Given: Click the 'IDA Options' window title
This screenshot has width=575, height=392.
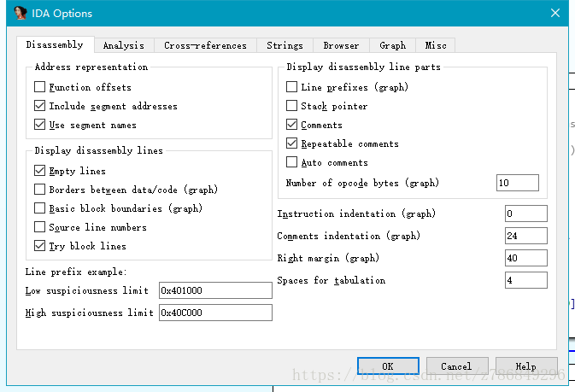Looking at the screenshot, I should coord(62,14).
